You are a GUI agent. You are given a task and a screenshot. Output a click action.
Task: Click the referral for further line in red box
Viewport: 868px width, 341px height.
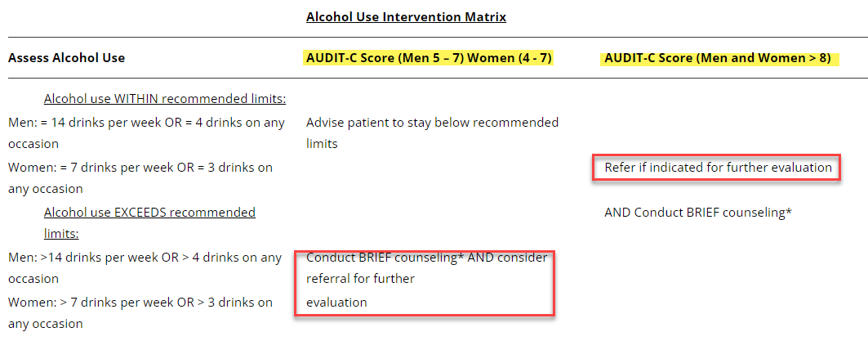click(360, 279)
